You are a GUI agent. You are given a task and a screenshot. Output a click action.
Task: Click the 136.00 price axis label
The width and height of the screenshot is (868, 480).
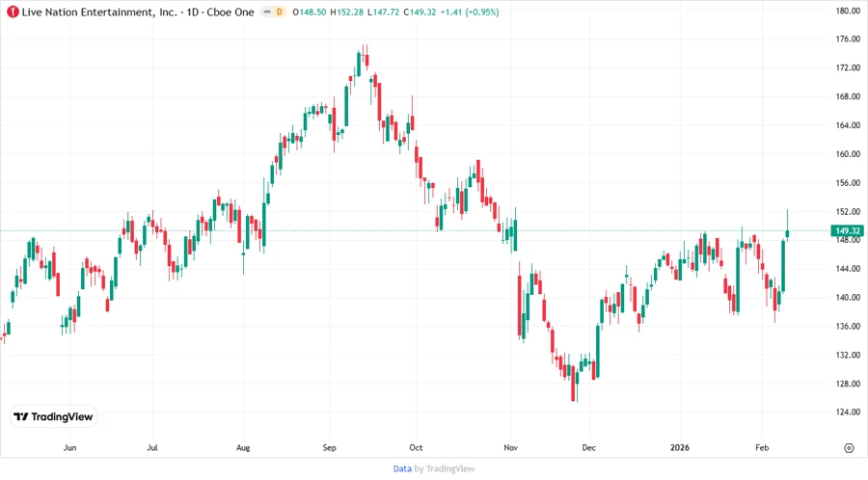(x=848, y=327)
